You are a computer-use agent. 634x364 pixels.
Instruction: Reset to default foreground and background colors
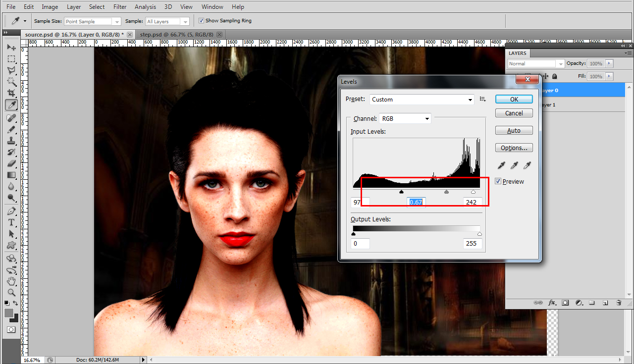(x=7, y=303)
